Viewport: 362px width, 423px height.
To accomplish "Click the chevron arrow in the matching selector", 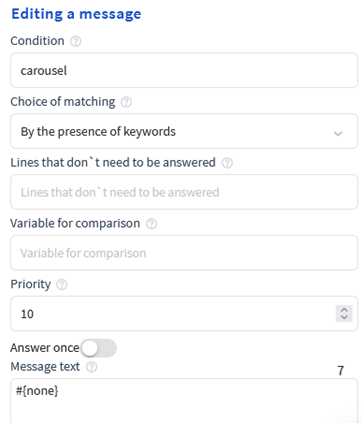I will click(338, 134).
